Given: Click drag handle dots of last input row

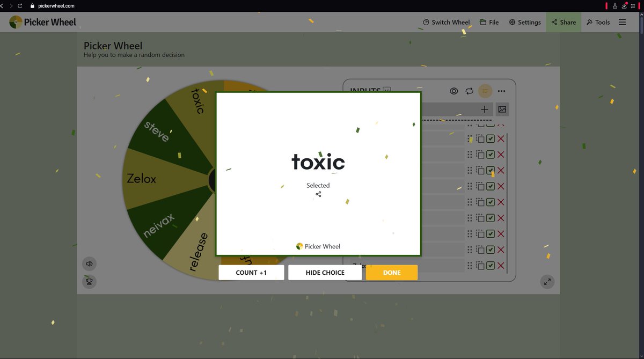Looking at the screenshot, I should pyautogui.click(x=470, y=266).
